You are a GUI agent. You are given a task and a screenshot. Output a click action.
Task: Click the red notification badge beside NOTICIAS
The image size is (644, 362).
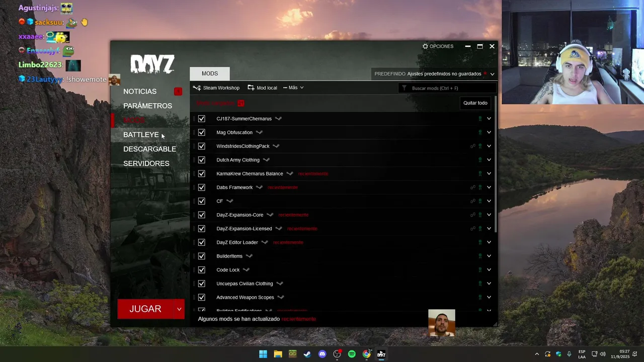[x=178, y=92]
